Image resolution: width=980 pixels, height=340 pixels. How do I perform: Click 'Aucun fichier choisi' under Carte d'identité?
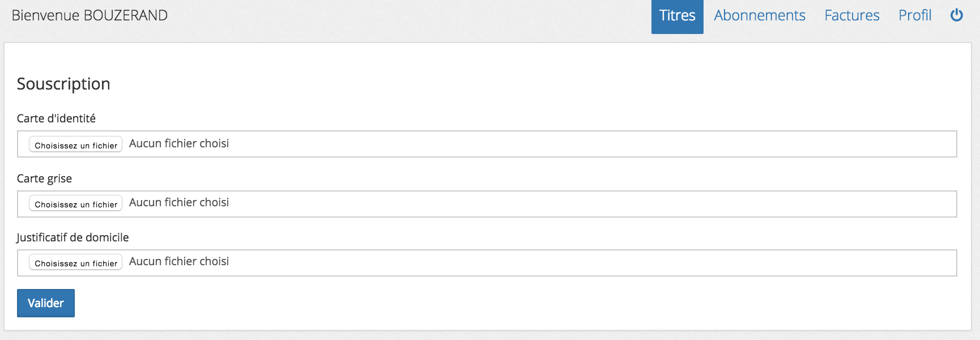(179, 143)
